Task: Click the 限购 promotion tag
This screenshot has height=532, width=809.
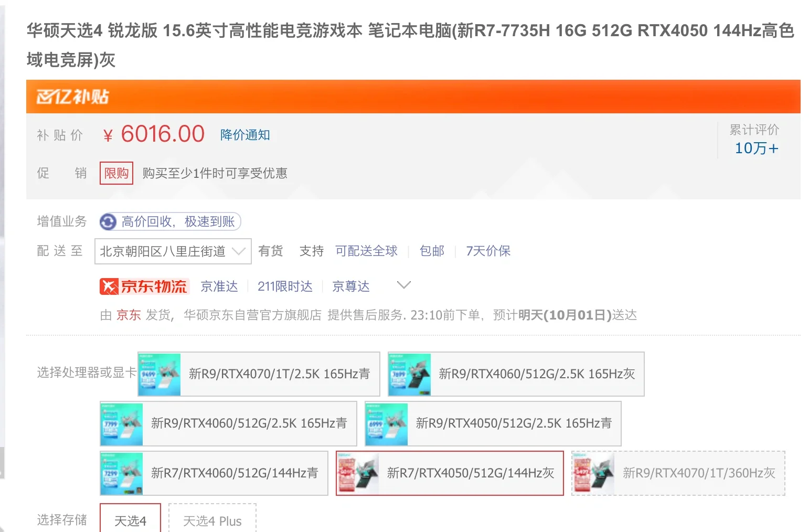Action: pyautogui.click(x=116, y=173)
